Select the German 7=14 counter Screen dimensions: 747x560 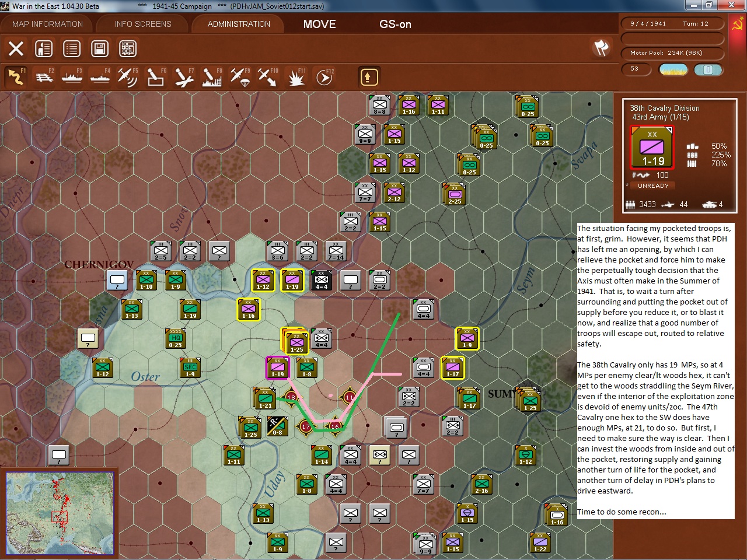(x=336, y=251)
